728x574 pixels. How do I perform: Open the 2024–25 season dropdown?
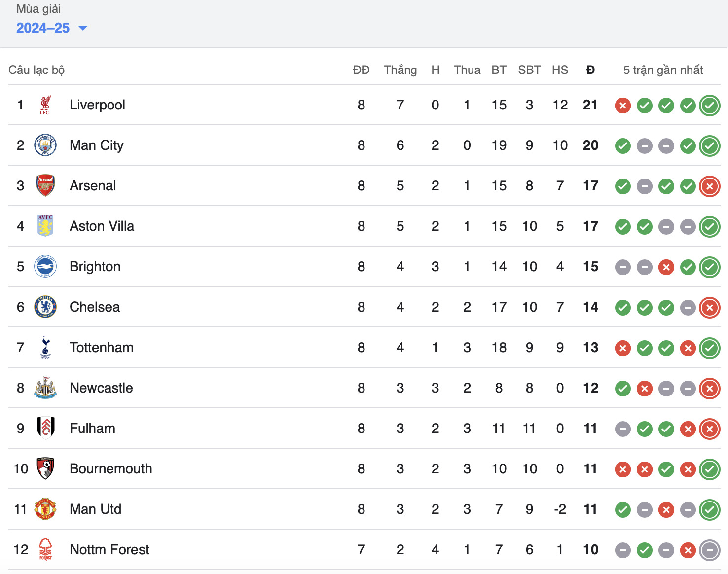tap(51, 28)
